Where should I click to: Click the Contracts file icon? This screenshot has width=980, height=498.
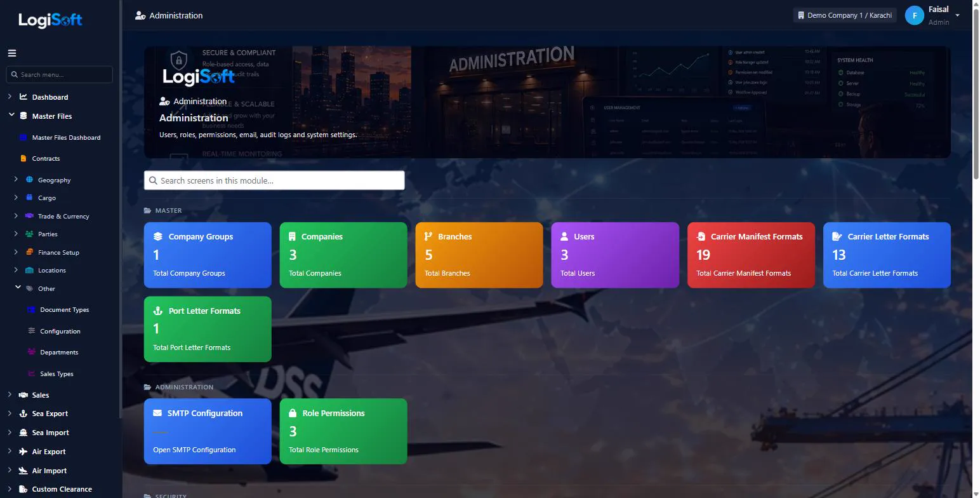(23, 158)
